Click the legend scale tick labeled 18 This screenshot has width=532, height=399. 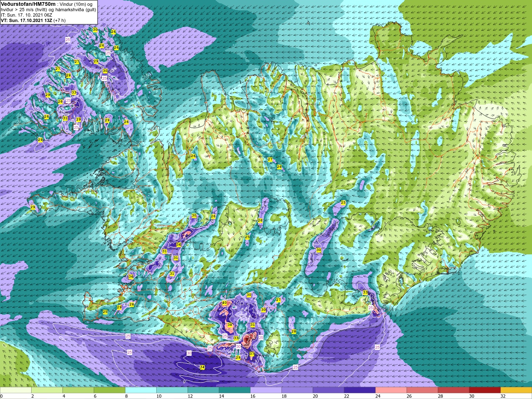[284, 396]
